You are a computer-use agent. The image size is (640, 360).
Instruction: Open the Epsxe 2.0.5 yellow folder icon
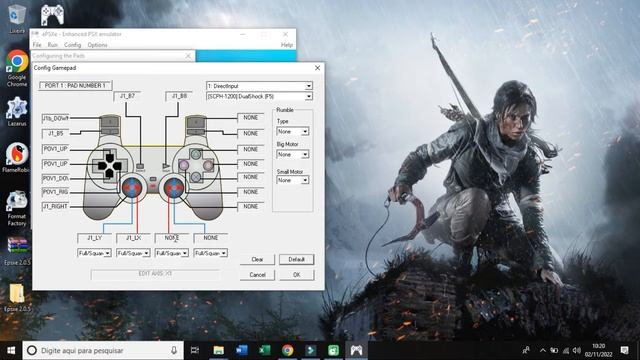pyautogui.click(x=17, y=298)
